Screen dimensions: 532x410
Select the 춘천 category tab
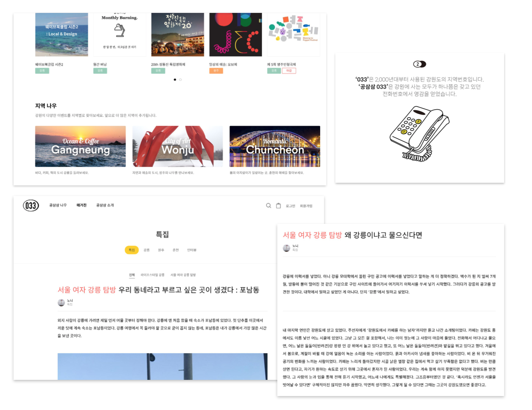pyautogui.click(x=176, y=250)
